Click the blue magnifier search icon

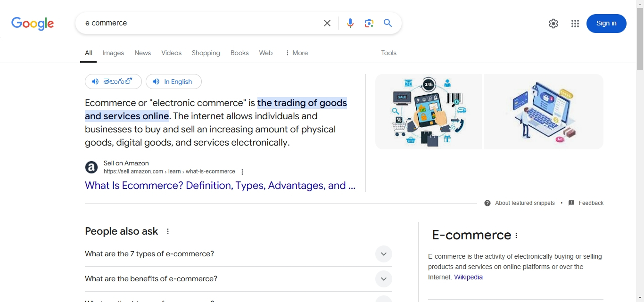(388, 23)
